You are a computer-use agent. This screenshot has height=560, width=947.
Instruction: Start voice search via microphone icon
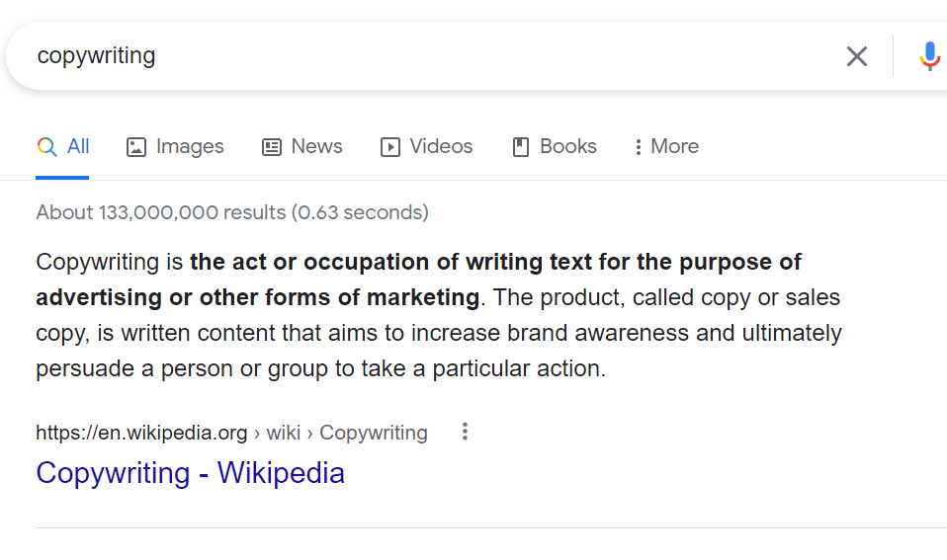(929, 56)
